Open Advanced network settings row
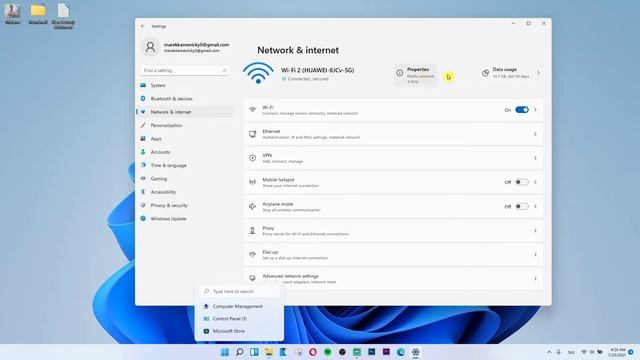This screenshot has height=360, width=640. pos(393,279)
